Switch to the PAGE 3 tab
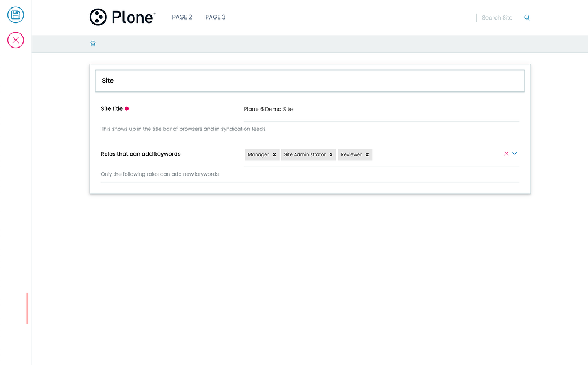 [x=215, y=17]
